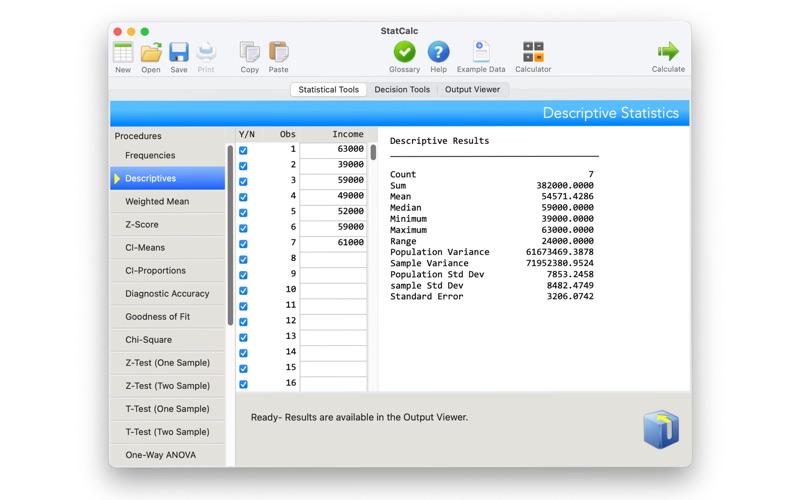The height and width of the screenshot is (500, 800).
Task: Click the Y/N column header
Action: click(x=246, y=134)
